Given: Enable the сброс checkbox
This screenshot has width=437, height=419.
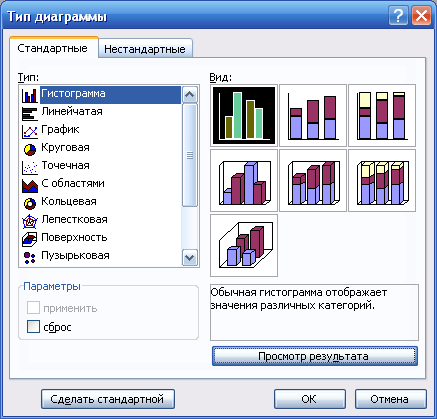Looking at the screenshot, I should pyautogui.click(x=33, y=327).
